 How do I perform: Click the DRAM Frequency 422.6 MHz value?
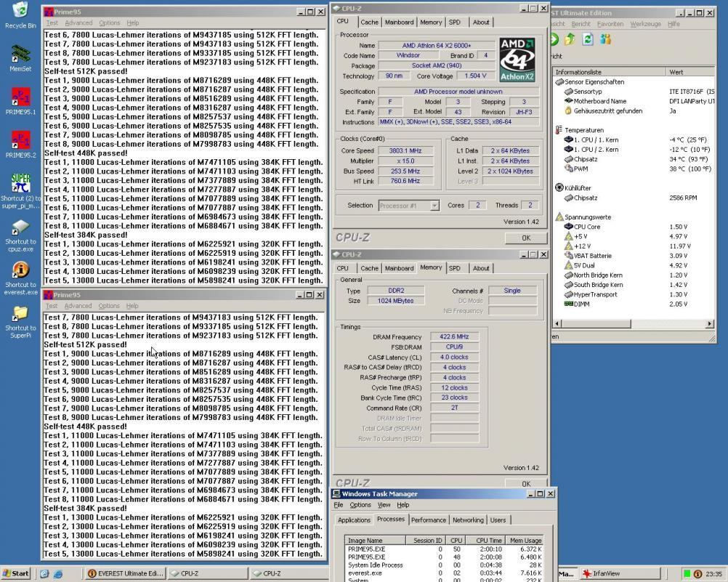pyautogui.click(x=454, y=336)
